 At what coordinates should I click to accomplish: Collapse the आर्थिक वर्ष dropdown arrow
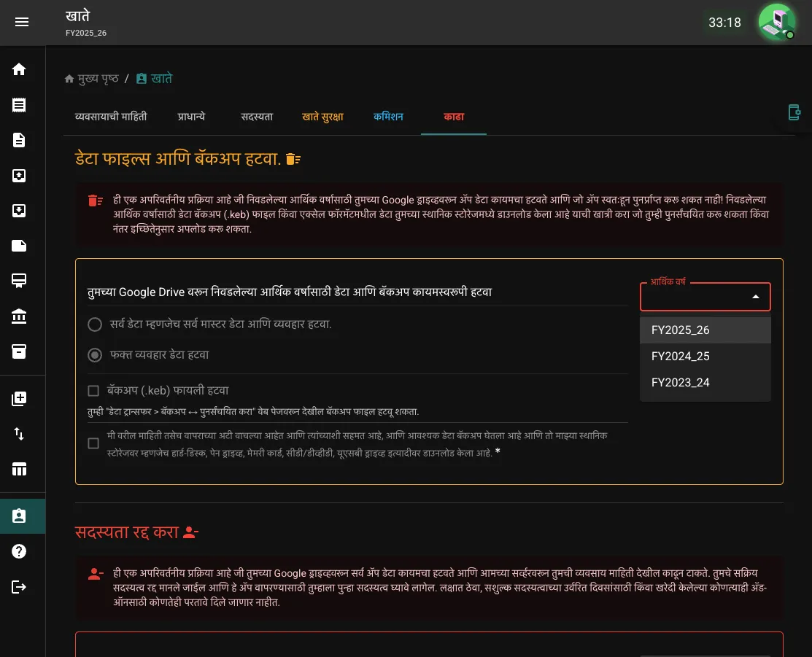[x=756, y=297]
